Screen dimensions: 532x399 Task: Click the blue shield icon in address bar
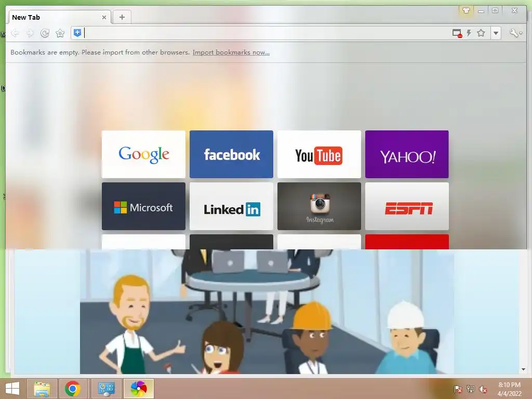77,33
